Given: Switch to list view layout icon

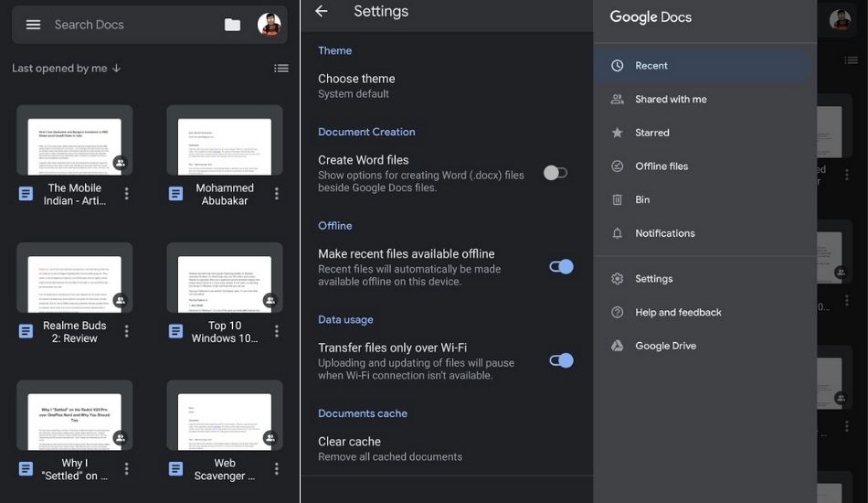Looking at the screenshot, I should (x=281, y=69).
